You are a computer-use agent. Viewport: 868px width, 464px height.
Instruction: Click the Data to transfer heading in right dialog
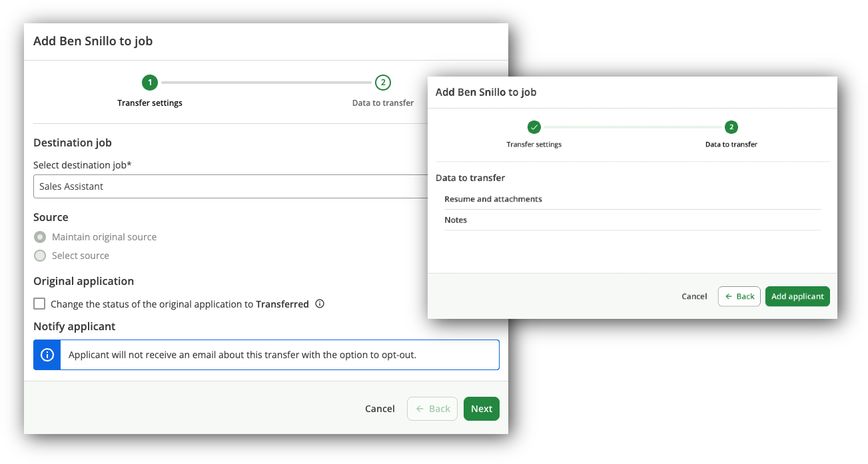470,178
